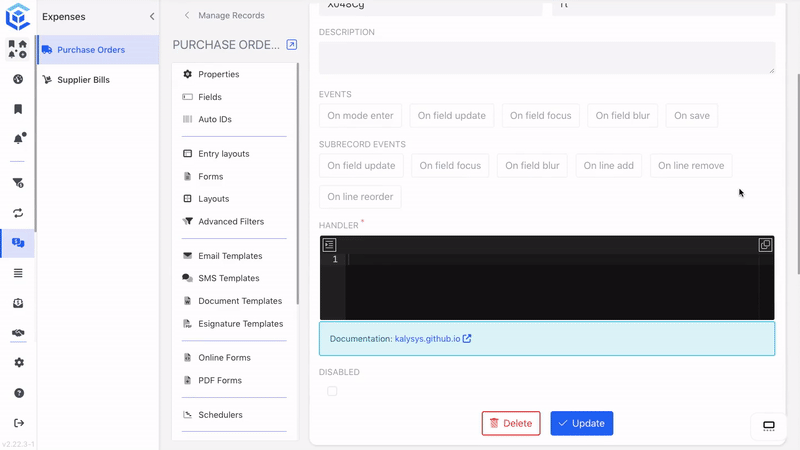Open Esignature Templates settings item
The width and height of the screenshot is (800, 450).
point(234,323)
